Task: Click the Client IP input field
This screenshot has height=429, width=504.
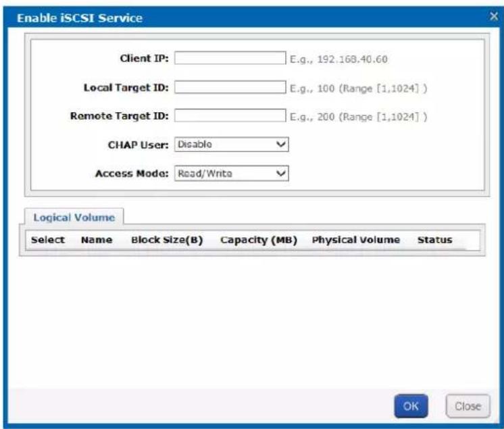Action: [x=230, y=58]
